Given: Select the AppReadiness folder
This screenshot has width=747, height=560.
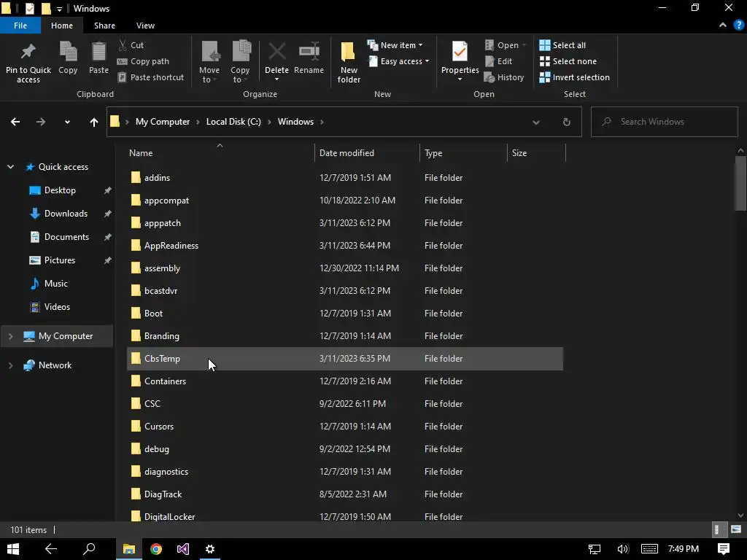Looking at the screenshot, I should click(x=345, y=246).
